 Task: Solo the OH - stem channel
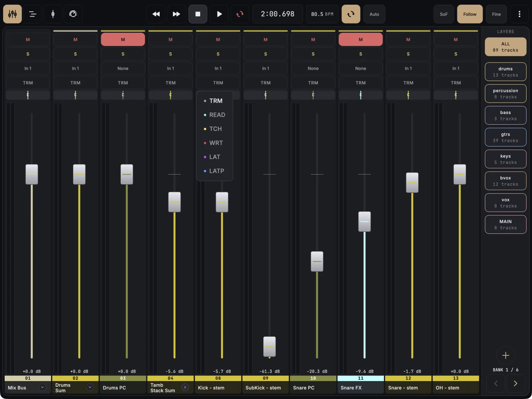click(456, 54)
